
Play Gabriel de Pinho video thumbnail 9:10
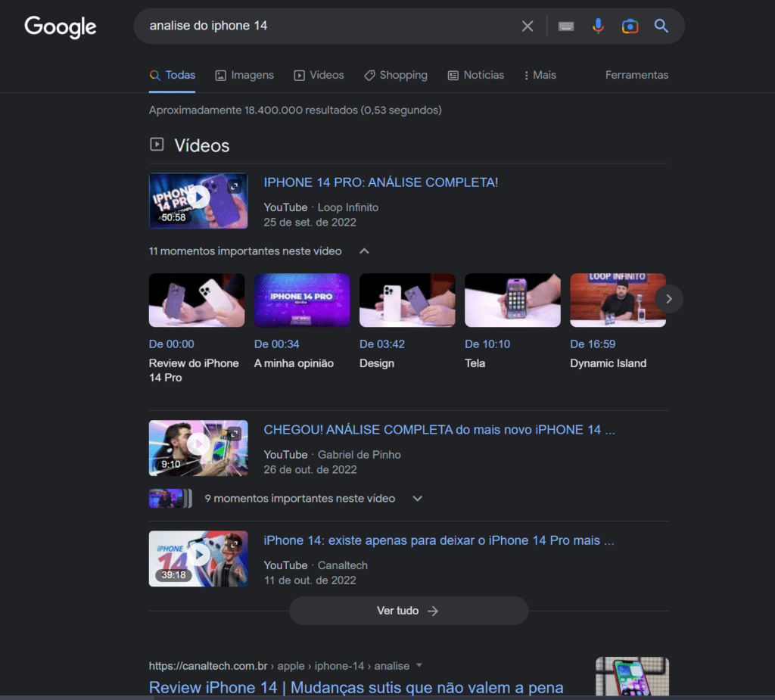(x=198, y=448)
